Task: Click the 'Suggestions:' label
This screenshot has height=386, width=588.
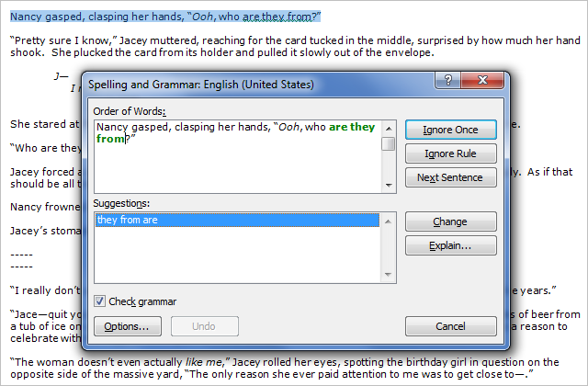Action: pyautogui.click(x=121, y=203)
